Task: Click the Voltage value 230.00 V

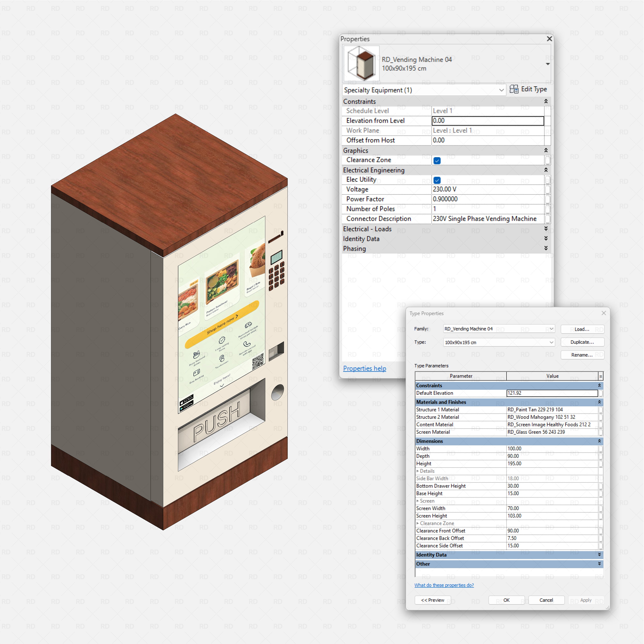Action: pos(488,189)
